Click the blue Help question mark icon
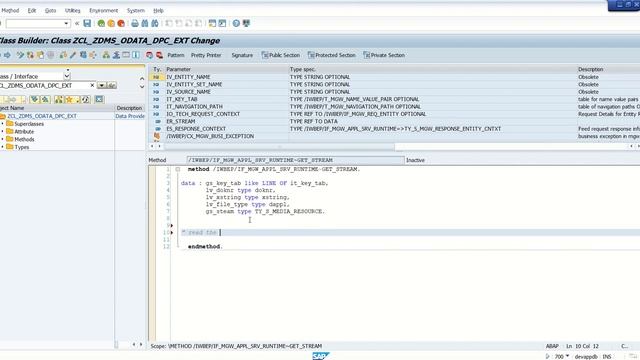This screenshot has height=360, width=640. coord(236,23)
